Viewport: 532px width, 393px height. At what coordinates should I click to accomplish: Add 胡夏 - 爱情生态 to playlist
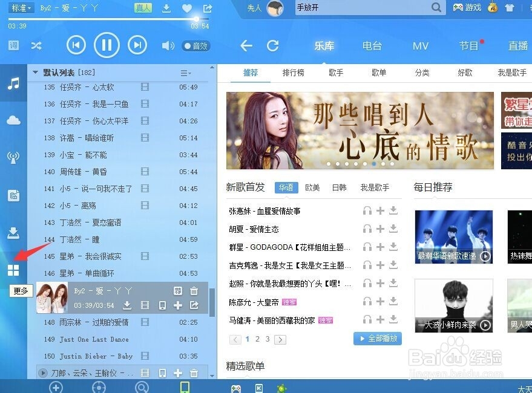[x=380, y=229]
